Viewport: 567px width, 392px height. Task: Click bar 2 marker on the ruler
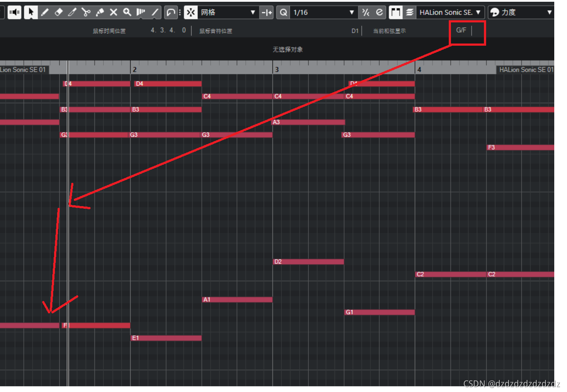pyautogui.click(x=134, y=69)
